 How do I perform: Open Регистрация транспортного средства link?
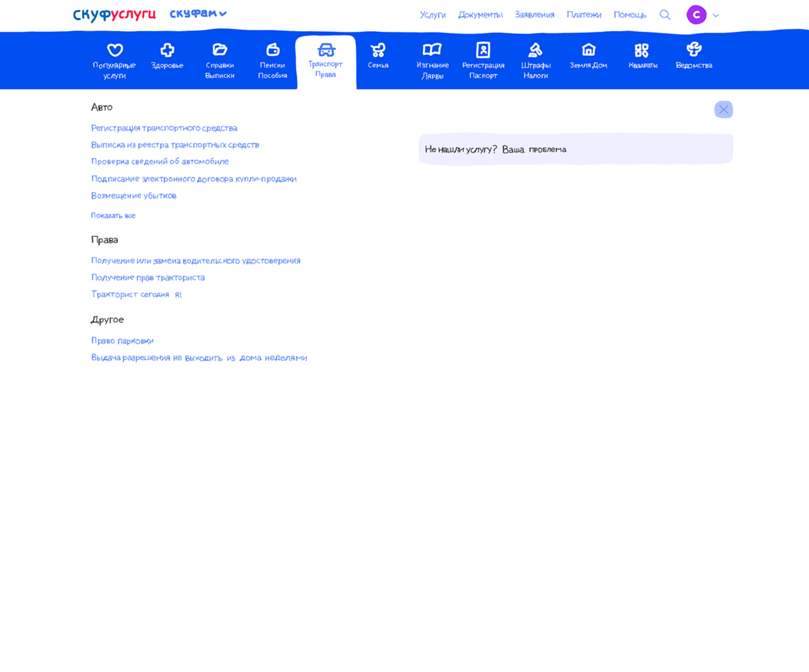[164, 128]
